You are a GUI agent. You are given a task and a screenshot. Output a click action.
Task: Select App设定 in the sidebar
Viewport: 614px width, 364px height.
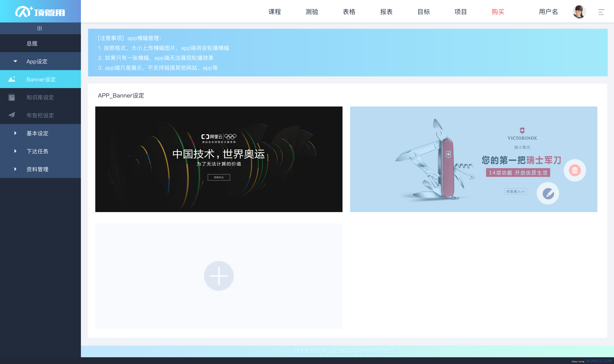point(40,61)
